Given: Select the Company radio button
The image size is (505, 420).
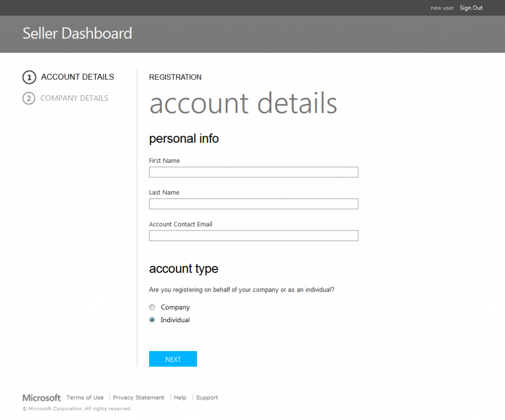Looking at the screenshot, I should pyautogui.click(x=152, y=307).
